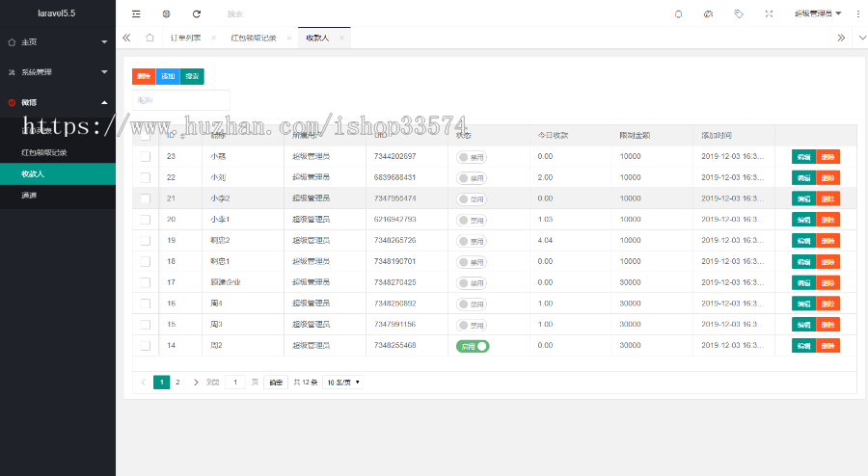Open the globe website icon in header
Screen dimensions: 868x476
point(166,13)
